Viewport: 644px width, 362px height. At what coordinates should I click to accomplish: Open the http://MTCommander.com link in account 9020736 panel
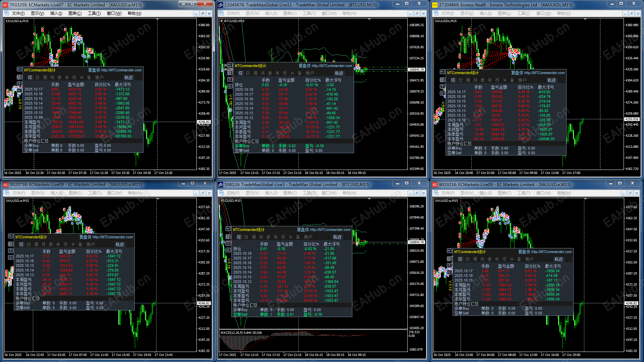click(x=113, y=237)
